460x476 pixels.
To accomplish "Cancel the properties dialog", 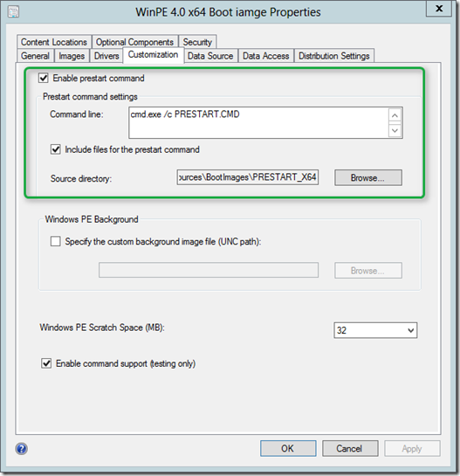I will pos(350,448).
